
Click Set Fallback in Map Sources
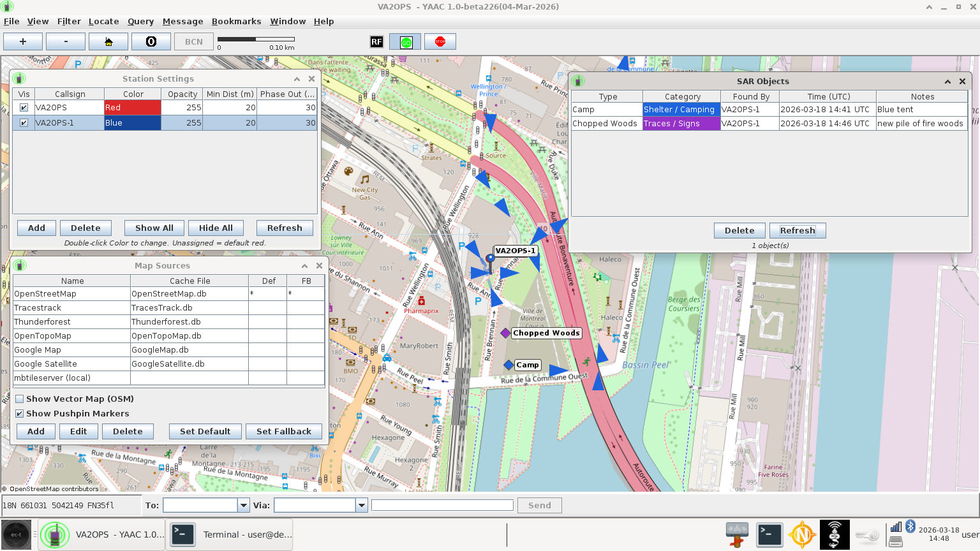click(x=284, y=431)
